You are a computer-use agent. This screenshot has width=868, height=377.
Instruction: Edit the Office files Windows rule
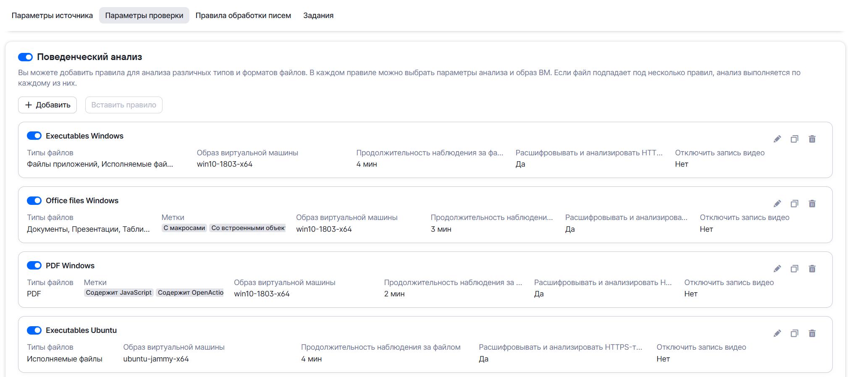pyautogui.click(x=777, y=204)
